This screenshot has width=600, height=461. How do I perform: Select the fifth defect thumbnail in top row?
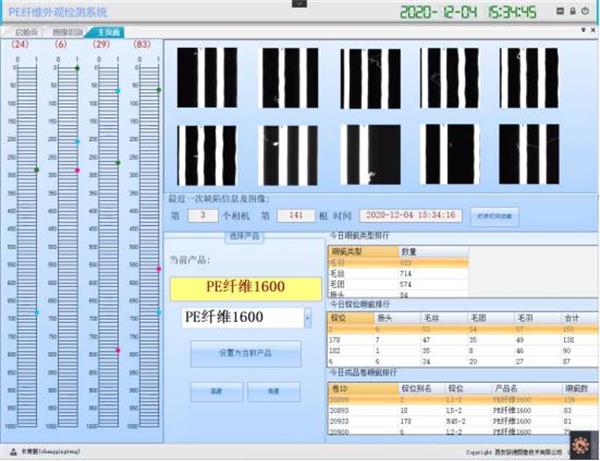click(x=528, y=78)
